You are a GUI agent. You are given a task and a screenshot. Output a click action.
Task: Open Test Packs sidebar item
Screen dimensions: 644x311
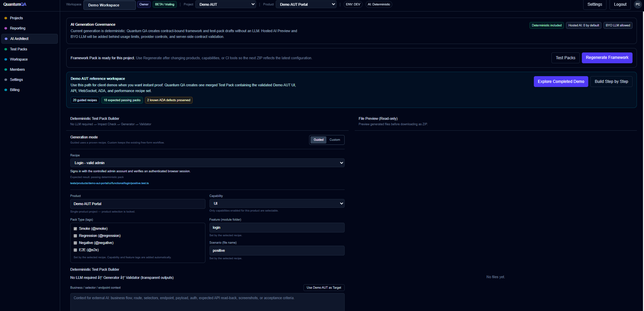(x=18, y=49)
